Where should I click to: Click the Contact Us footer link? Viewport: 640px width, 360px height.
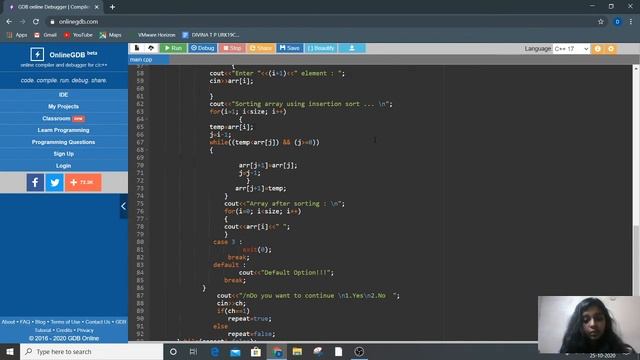click(98, 322)
